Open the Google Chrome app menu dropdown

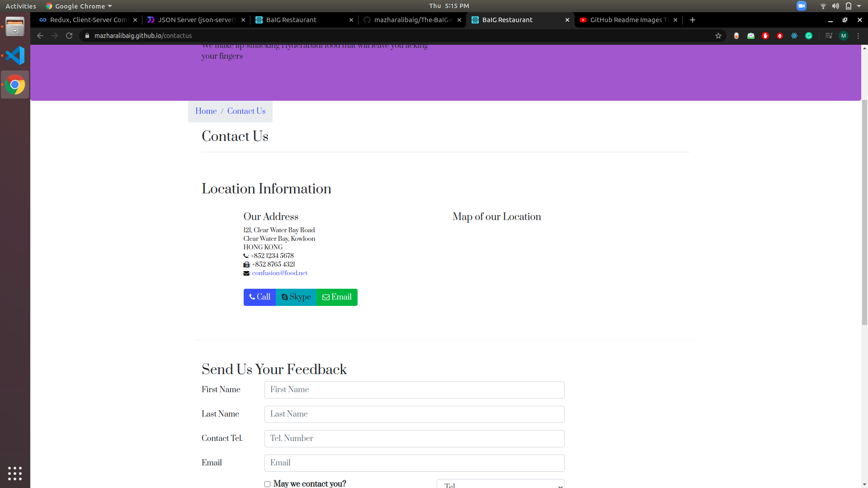pos(79,6)
